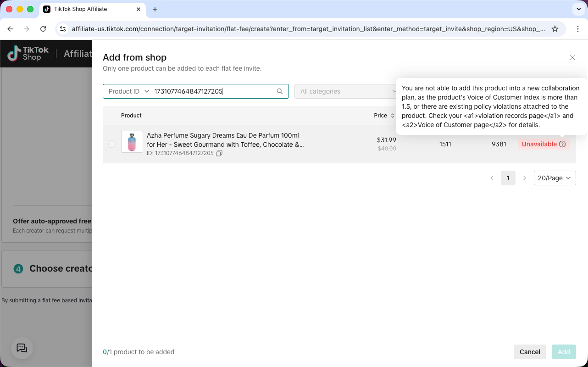Select page 1 in pagination
Viewport: 588px width, 367px height.
(508, 178)
